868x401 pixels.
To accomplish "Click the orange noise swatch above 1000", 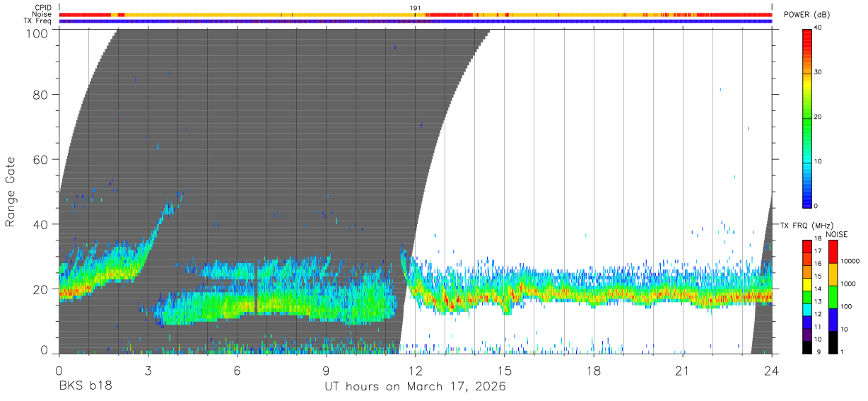I will (x=832, y=274).
